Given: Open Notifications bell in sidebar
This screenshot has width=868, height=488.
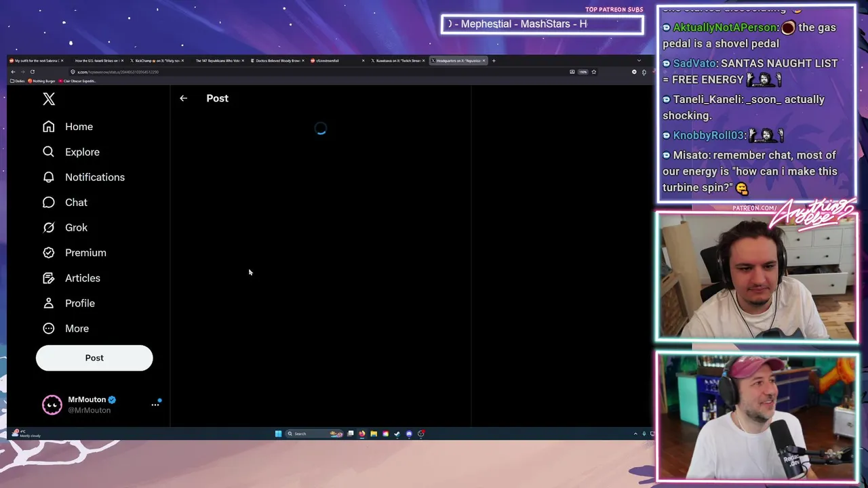Looking at the screenshot, I should point(83,177).
